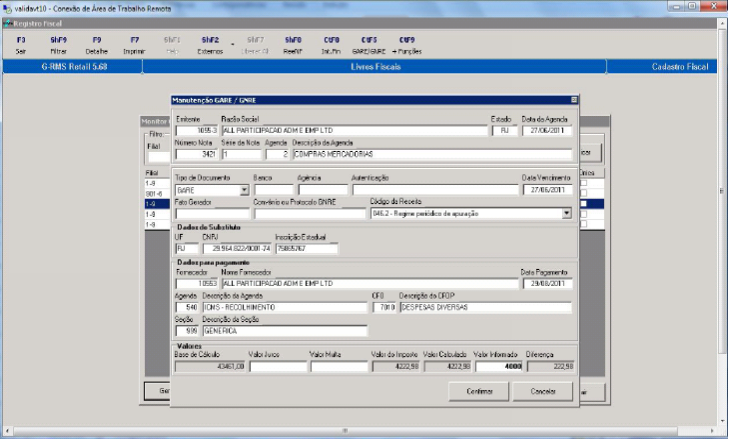Screen dimensions: 732x440
Task: Click the ShF2 Externos toolbar item
Action: tap(210, 44)
